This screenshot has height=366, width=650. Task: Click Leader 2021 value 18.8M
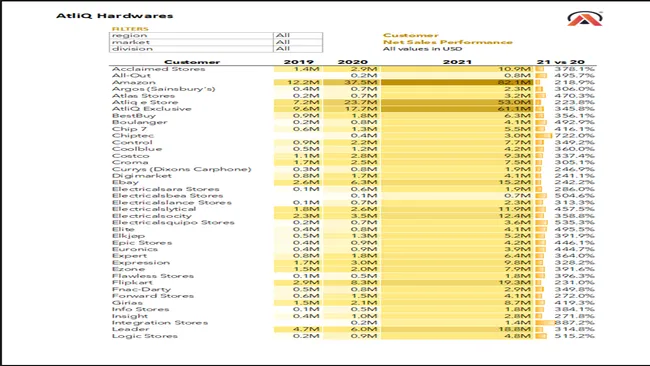click(515, 329)
